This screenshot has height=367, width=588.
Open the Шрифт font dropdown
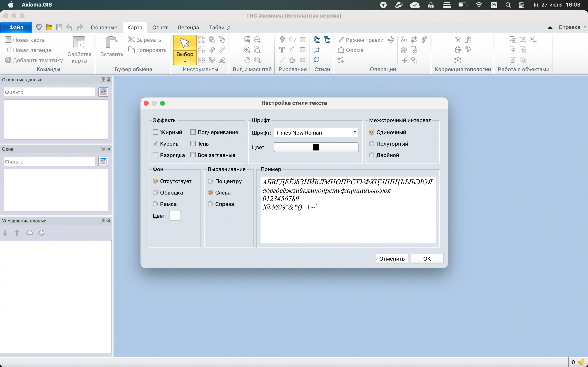[354, 132]
